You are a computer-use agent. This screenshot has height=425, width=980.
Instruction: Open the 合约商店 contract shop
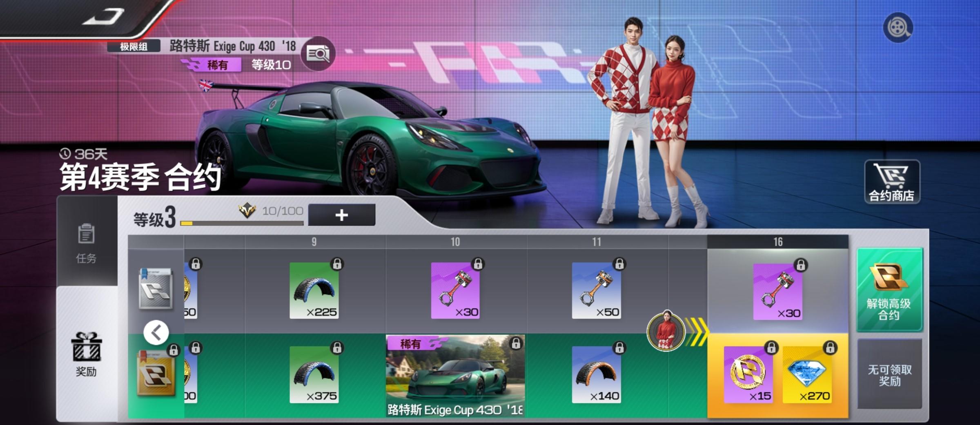(892, 182)
